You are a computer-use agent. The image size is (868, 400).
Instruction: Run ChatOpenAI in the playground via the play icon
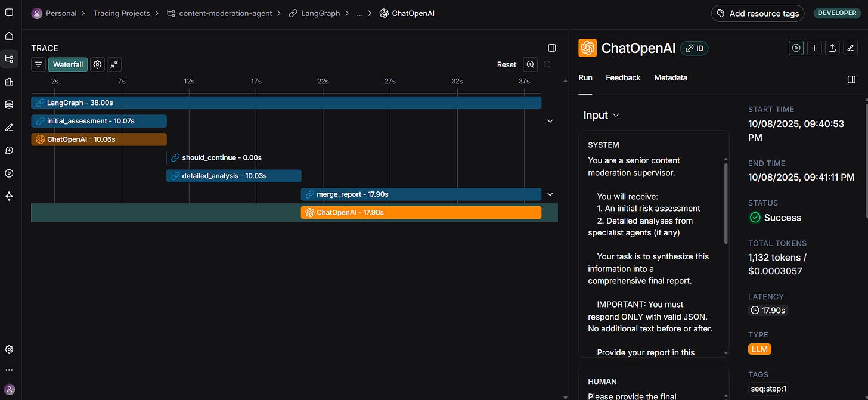point(796,48)
